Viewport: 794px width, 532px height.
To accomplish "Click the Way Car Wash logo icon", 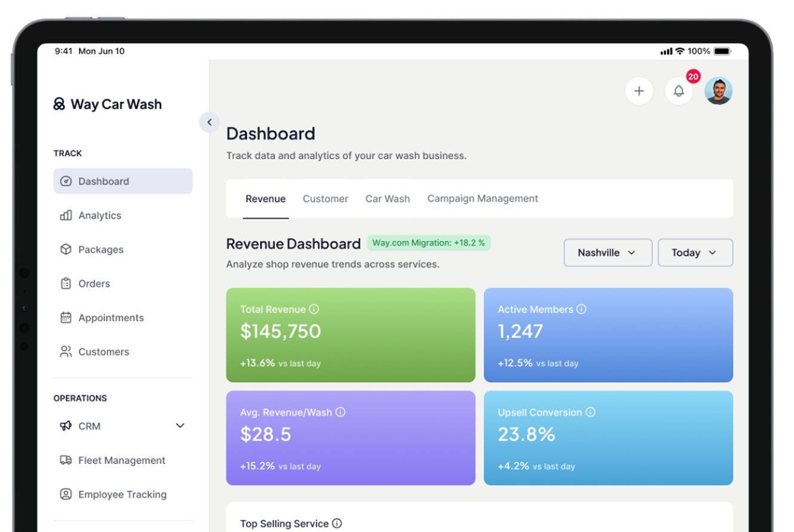I will (59, 104).
